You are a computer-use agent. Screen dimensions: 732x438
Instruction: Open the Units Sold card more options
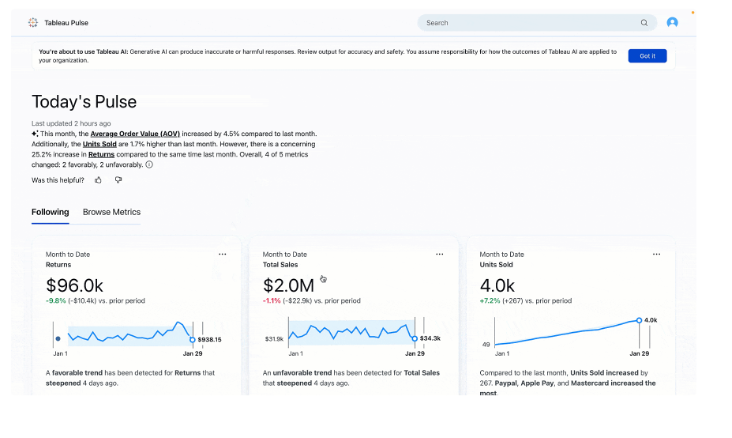[656, 255]
